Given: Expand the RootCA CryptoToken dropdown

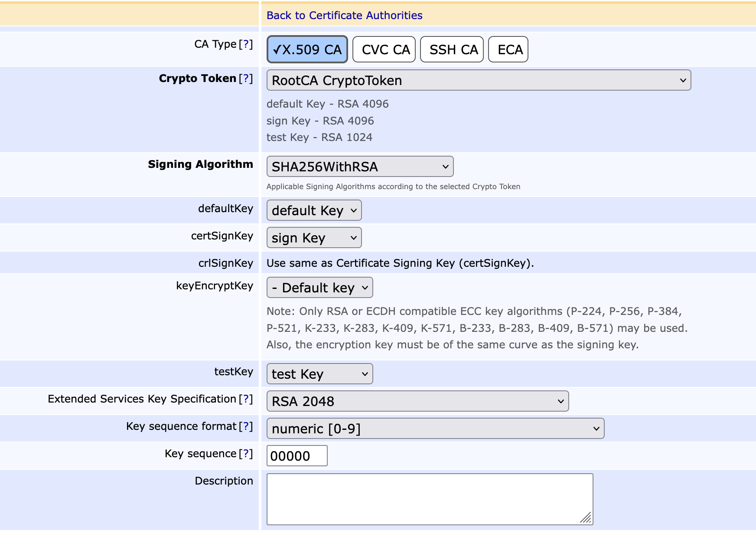Looking at the screenshot, I should click(x=479, y=81).
